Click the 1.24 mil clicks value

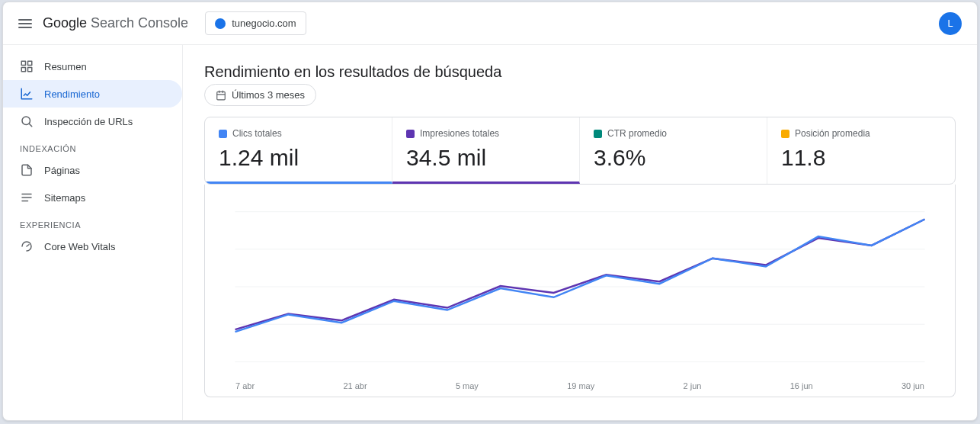(x=258, y=158)
